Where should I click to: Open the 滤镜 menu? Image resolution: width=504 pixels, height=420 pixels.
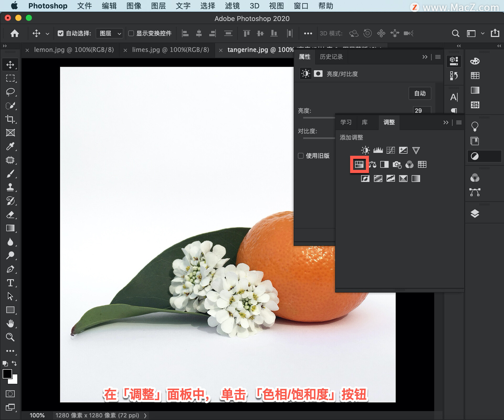[232, 6]
